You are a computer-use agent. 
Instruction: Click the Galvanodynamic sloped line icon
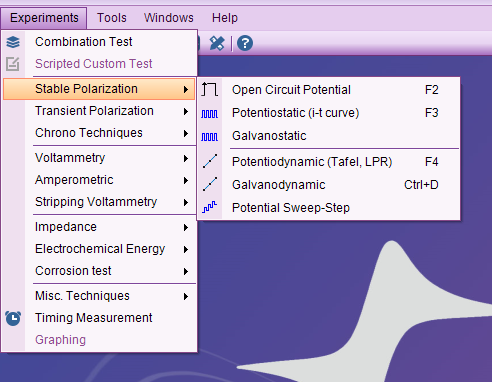coord(210,184)
